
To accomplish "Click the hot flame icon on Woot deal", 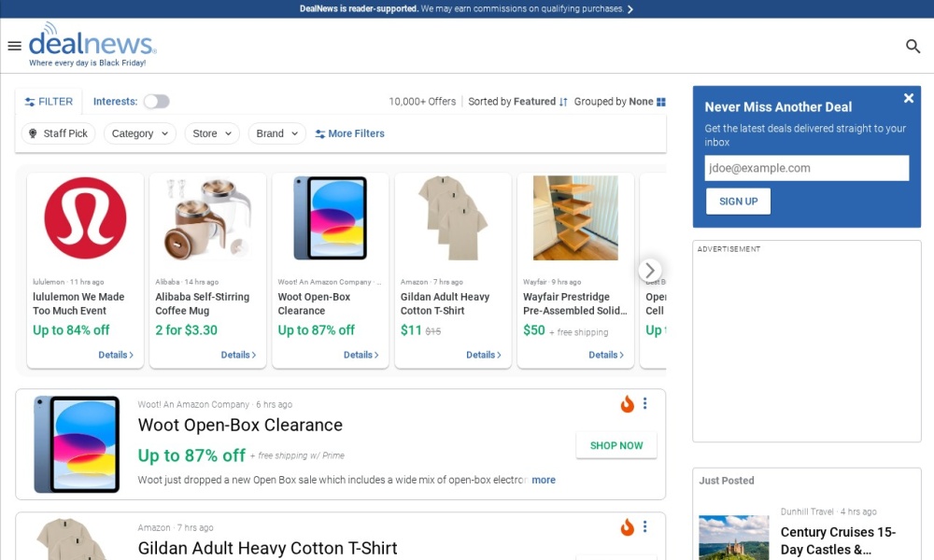I will pos(628,404).
